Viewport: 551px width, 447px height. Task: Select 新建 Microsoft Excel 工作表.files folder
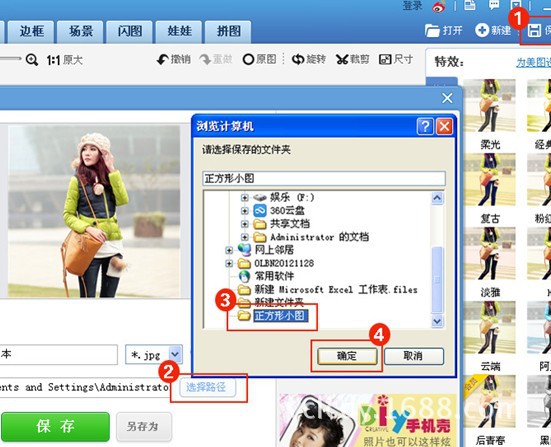[x=336, y=290]
